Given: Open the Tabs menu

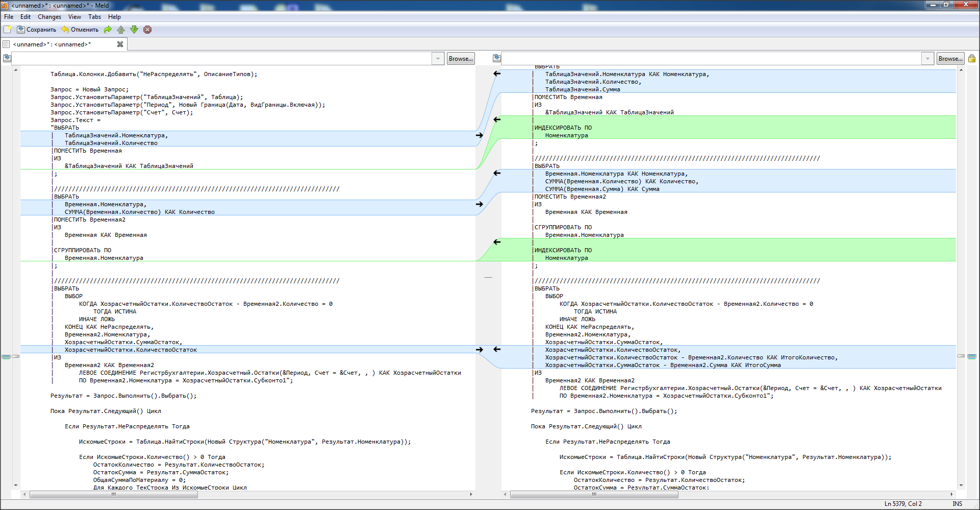Looking at the screenshot, I should 94,17.
